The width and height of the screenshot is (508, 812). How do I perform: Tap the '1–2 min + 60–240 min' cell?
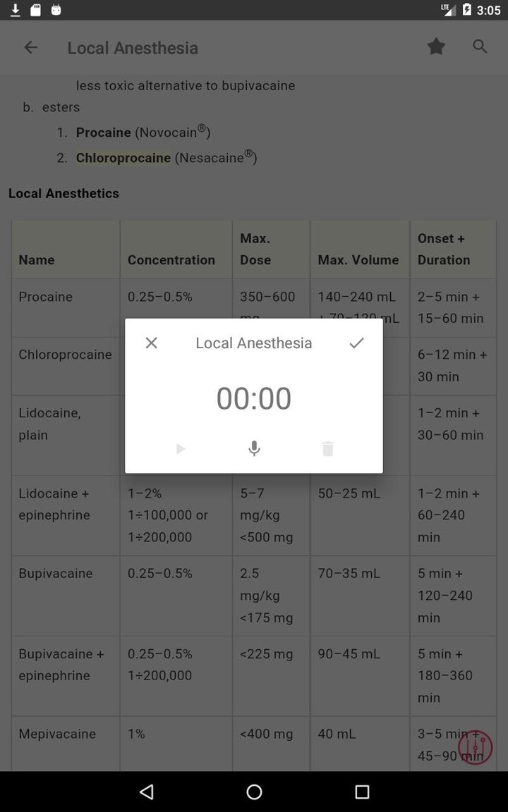tap(453, 515)
